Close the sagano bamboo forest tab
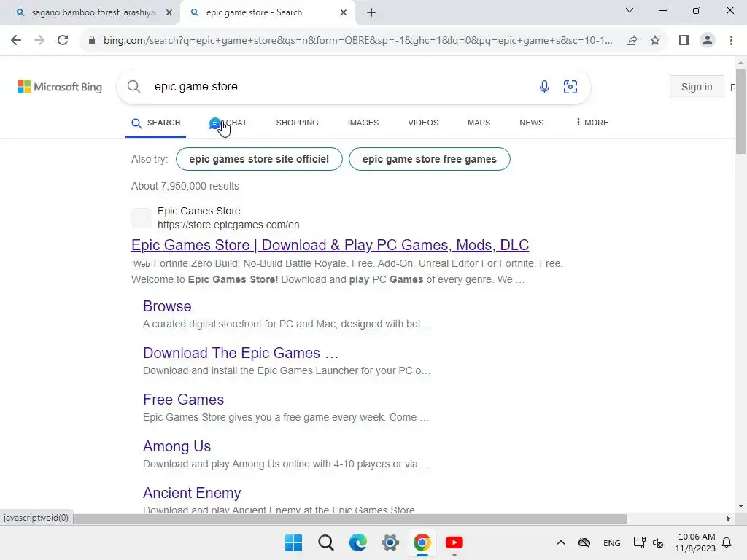 [169, 12]
